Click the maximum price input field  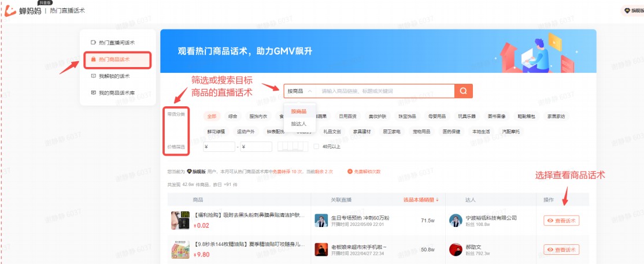256,147
